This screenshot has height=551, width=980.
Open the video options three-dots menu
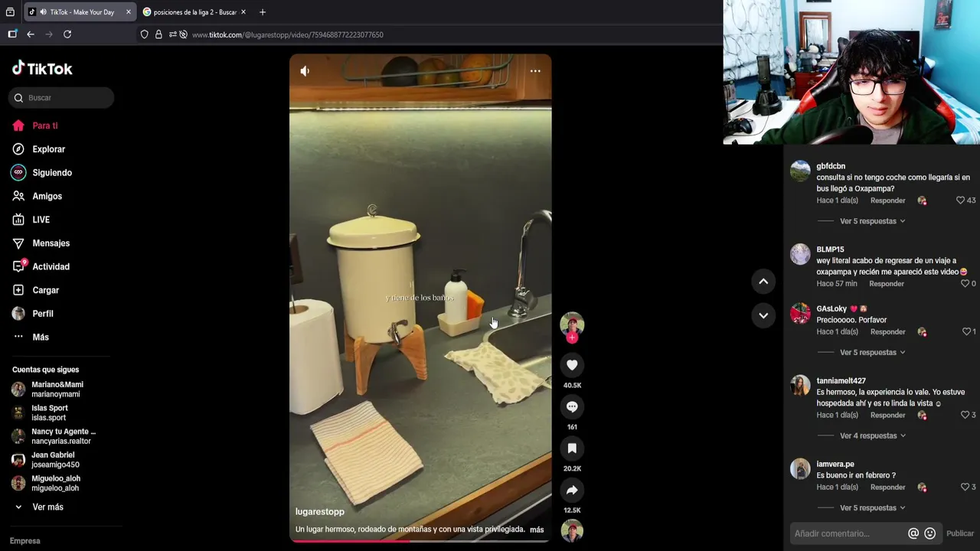[x=535, y=71]
